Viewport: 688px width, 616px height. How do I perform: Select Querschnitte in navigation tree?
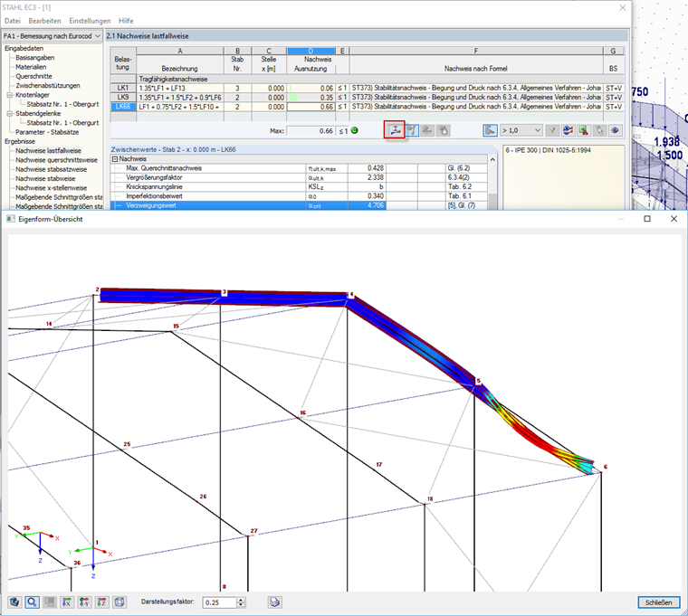[33, 76]
